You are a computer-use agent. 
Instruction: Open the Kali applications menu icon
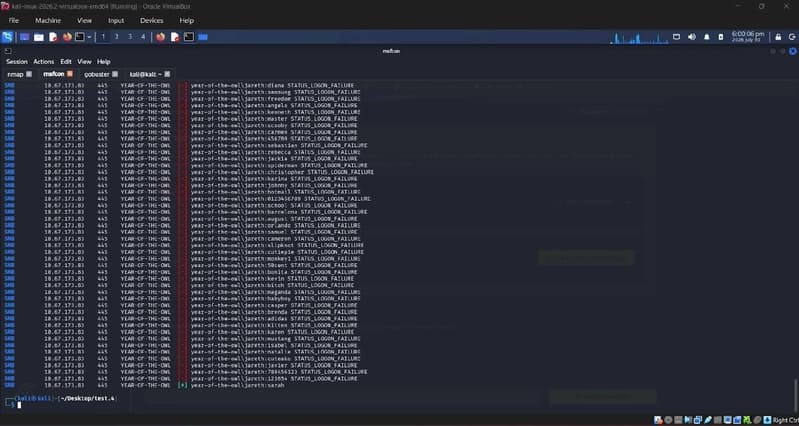[7, 37]
